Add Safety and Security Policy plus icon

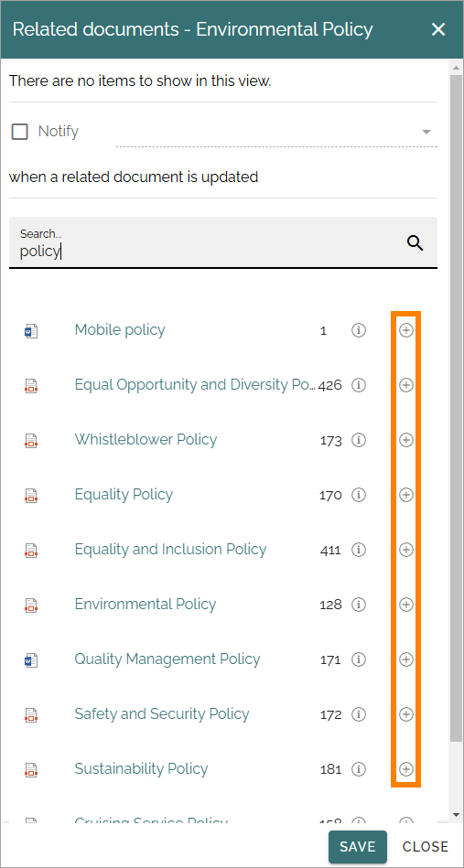[x=406, y=714]
